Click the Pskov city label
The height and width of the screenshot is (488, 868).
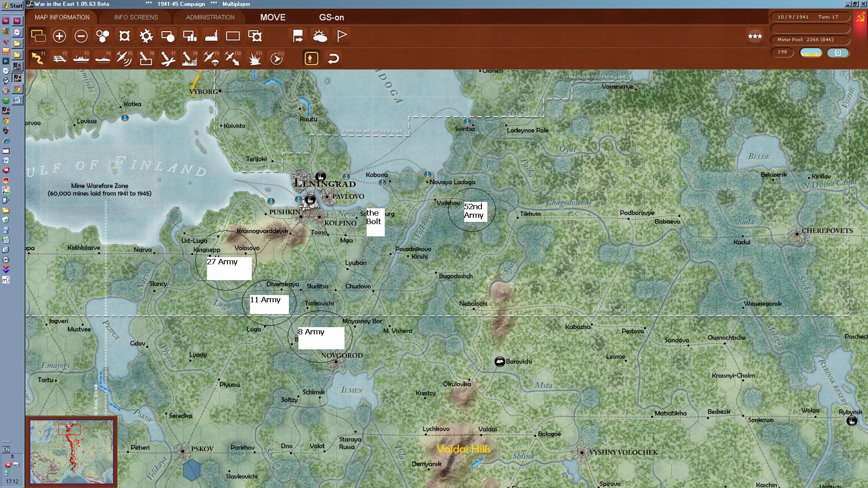(202, 449)
